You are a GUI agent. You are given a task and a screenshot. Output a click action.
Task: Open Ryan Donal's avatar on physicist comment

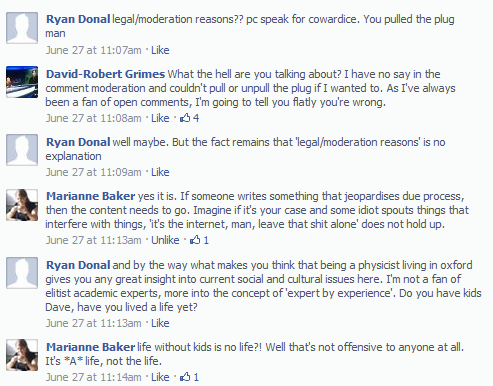click(22, 273)
